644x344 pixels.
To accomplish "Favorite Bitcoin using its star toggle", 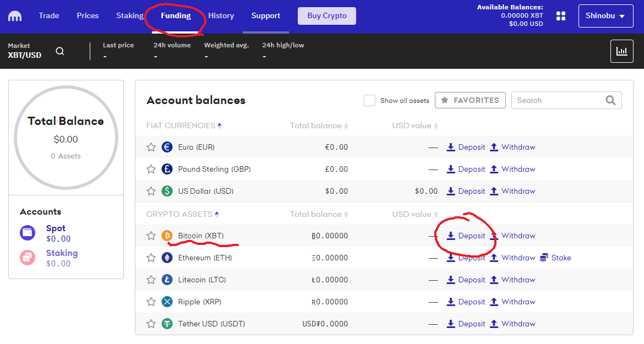I will pyautogui.click(x=151, y=235).
